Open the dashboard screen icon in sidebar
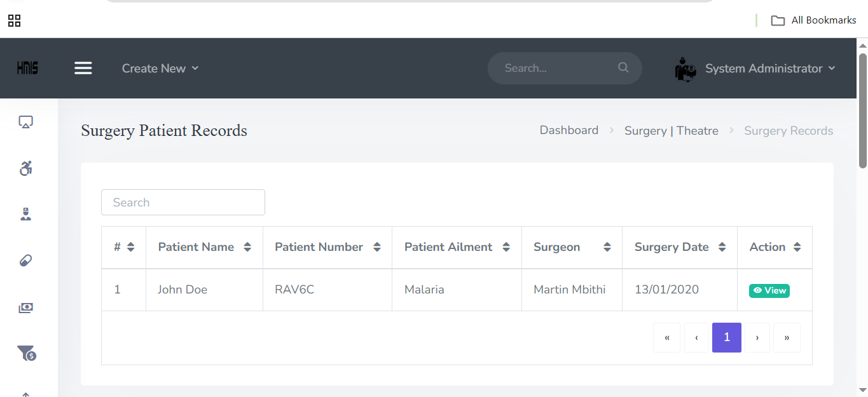The image size is (868, 397). coord(25,121)
